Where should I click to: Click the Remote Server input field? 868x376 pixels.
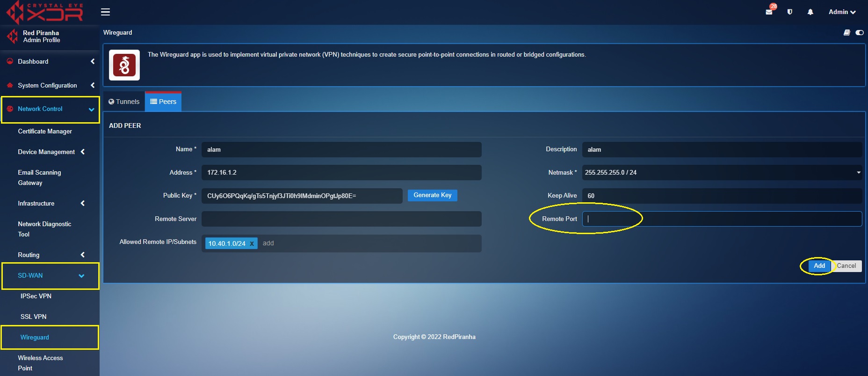(x=341, y=219)
